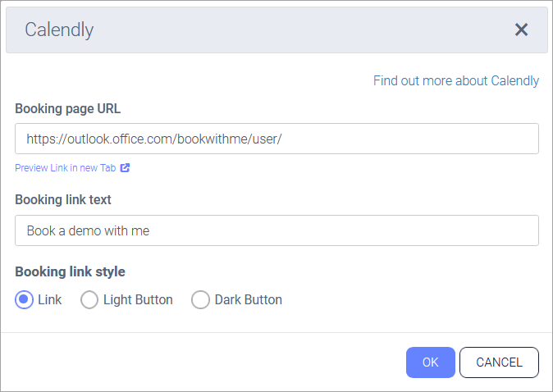The height and width of the screenshot is (392, 553).
Task: Click the 'Booking page URL' field label
Action: tap(68, 108)
